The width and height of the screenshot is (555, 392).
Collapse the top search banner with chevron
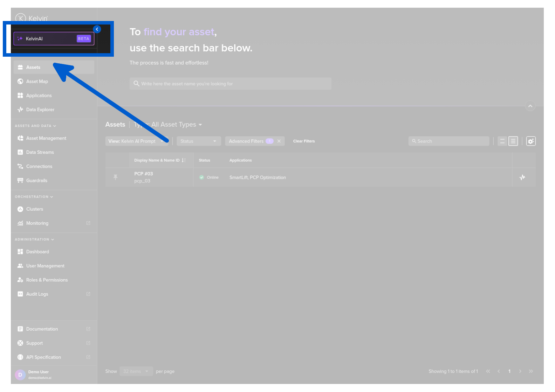(530, 106)
